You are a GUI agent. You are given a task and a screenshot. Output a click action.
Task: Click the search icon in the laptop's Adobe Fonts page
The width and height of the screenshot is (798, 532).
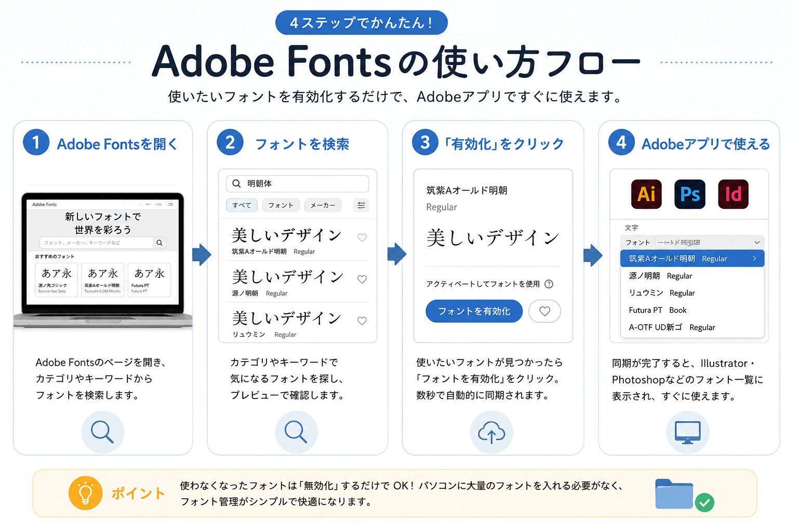(159, 243)
